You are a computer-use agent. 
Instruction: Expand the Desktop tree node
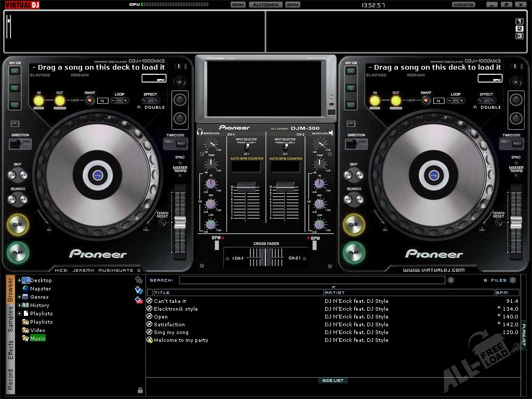click(x=19, y=281)
